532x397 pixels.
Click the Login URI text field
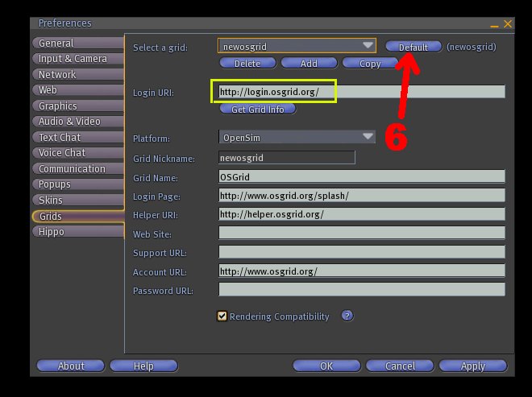pyautogui.click(x=361, y=92)
